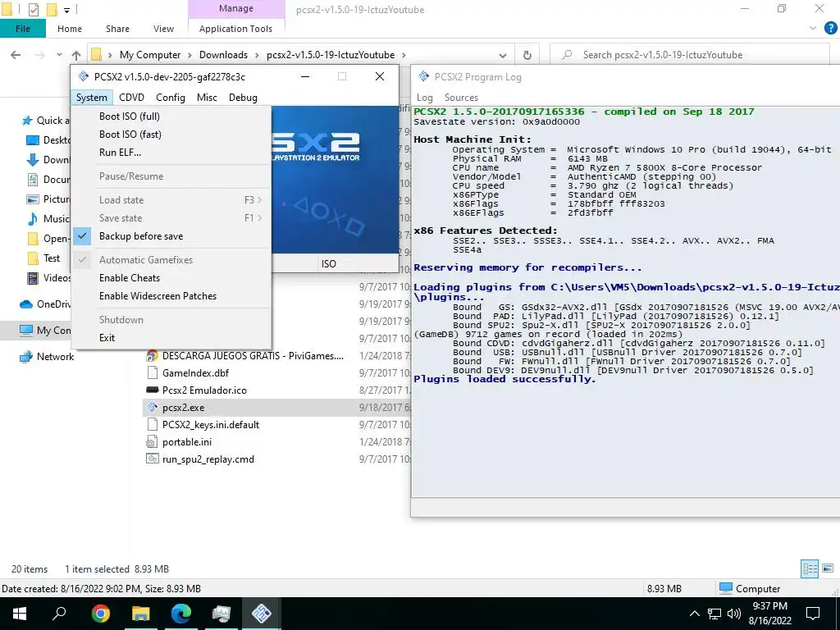Viewport: 840px width, 630px height.
Task: Open the Debug menu in PCSX2
Action: pos(243,98)
